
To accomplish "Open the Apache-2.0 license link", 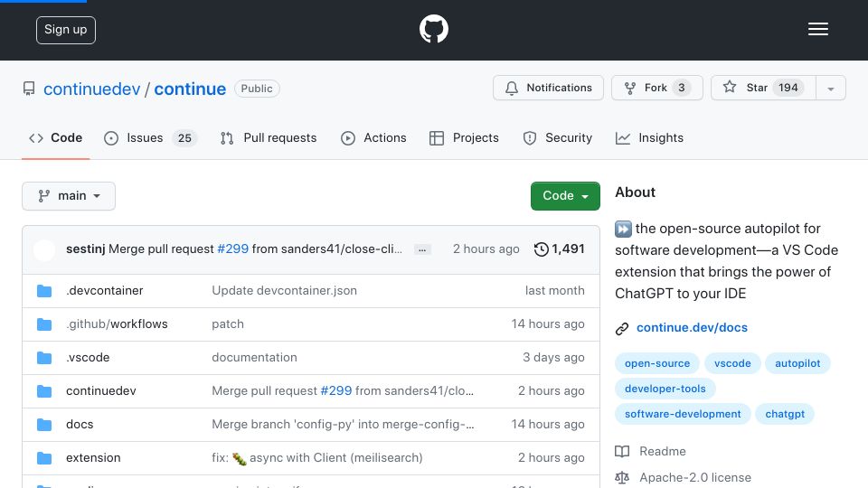I will [x=695, y=477].
